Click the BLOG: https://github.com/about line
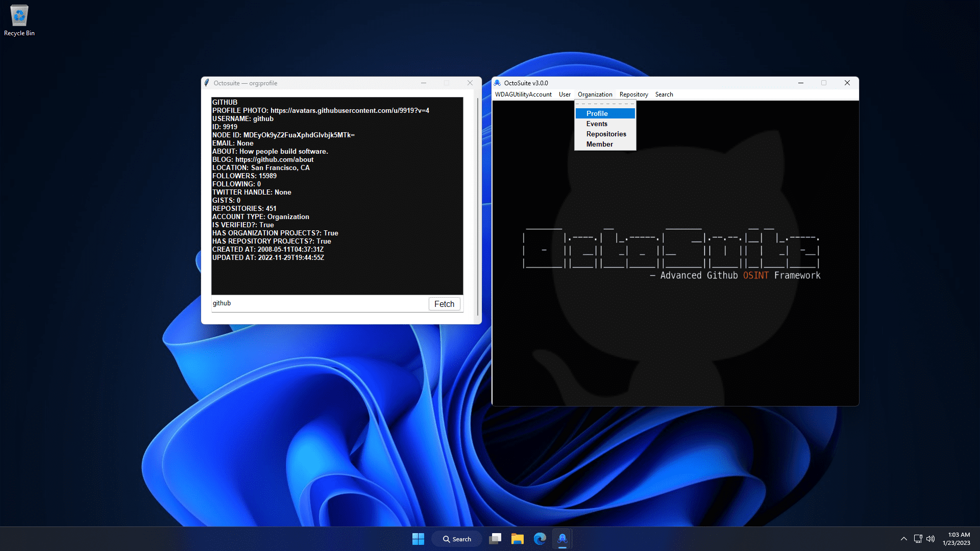 coord(263,159)
